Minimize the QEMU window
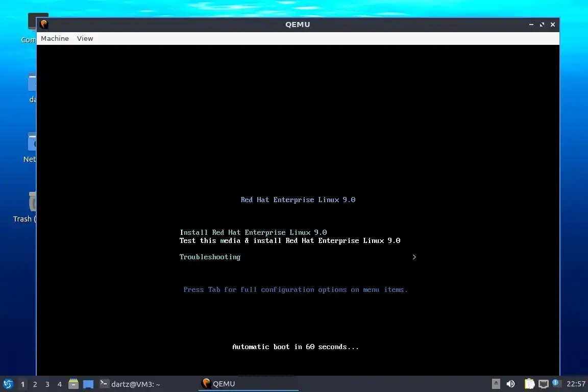The height and width of the screenshot is (392, 588). tap(531, 24)
